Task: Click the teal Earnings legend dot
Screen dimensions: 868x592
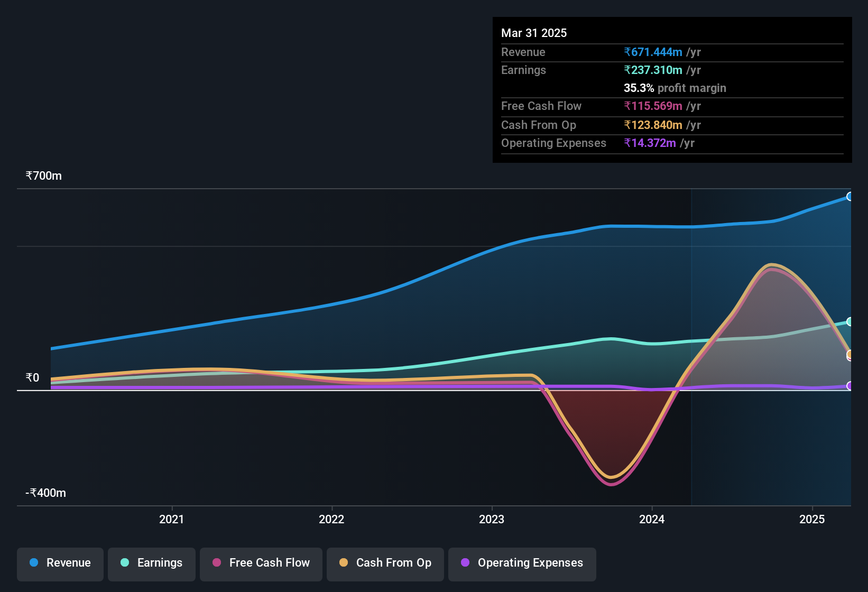Action: click(x=125, y=563)
